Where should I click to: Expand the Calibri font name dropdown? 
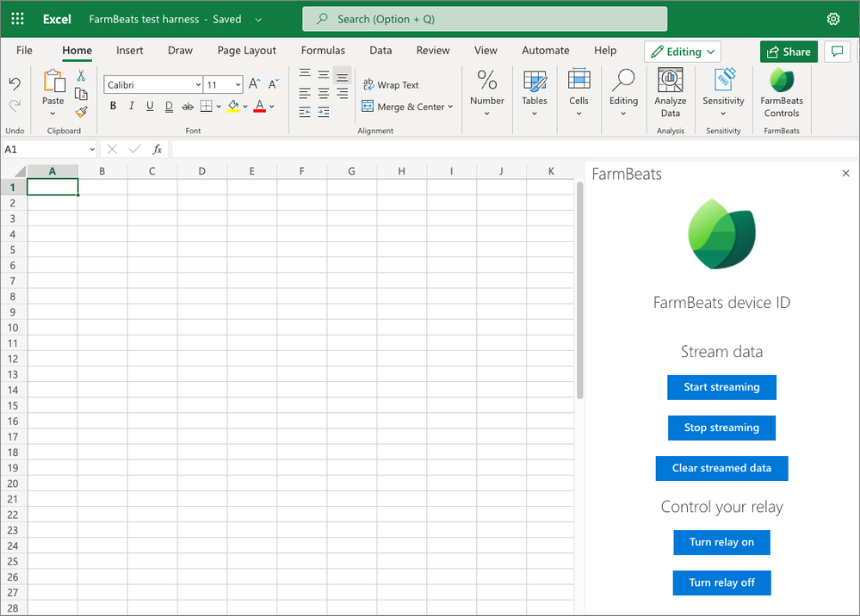[x=198, y=85]
